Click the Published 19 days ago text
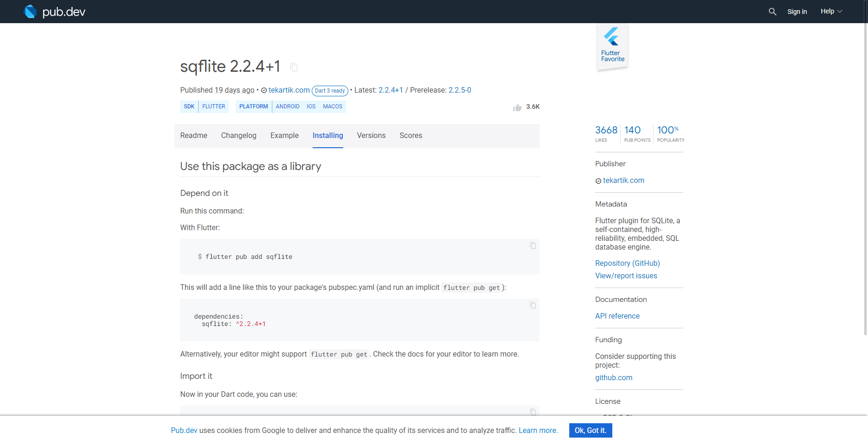 (x=217, y=90)
